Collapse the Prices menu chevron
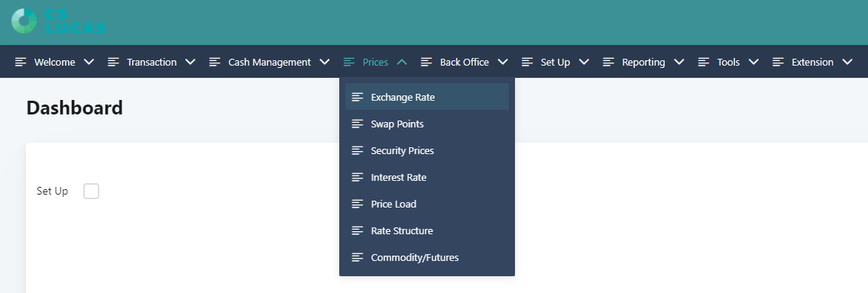The width and height of the screenshot is (868, 293). [403, 62]
